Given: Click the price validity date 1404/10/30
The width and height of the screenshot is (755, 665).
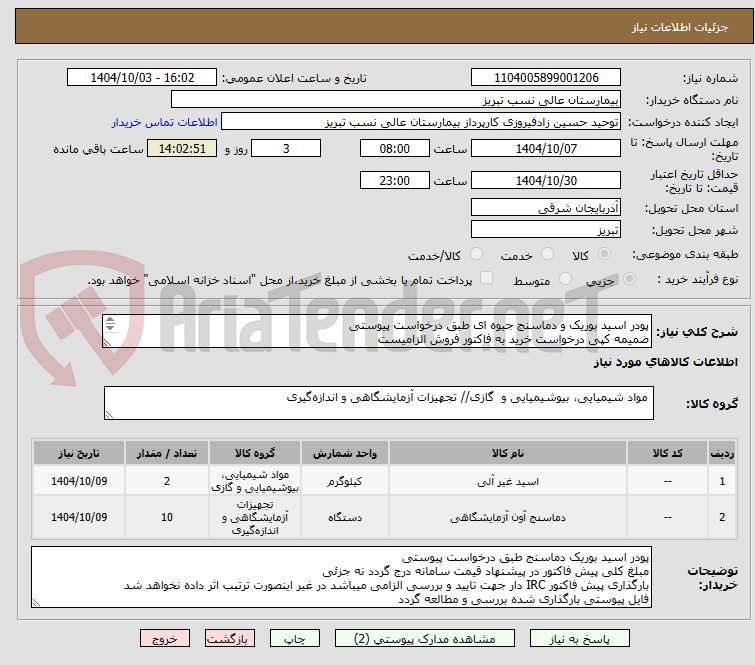Looking at the screenshot, I should coord(546,180).
